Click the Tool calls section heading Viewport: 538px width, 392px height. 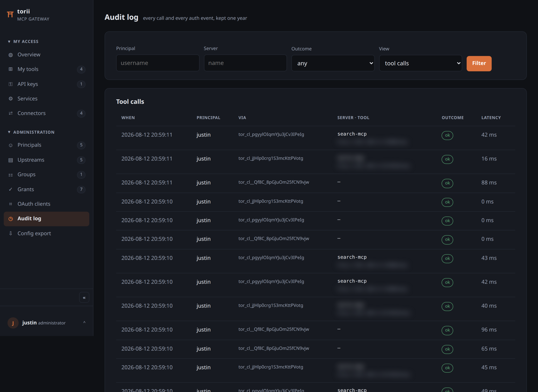tap(130, 102)
